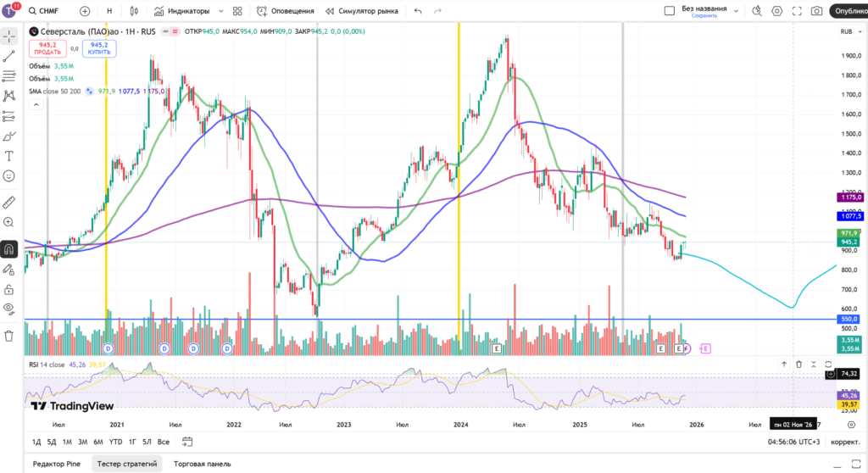This screenshot has height=473, width=868.
Task: Select the 1Д time range
Action: tap(36, 442)
